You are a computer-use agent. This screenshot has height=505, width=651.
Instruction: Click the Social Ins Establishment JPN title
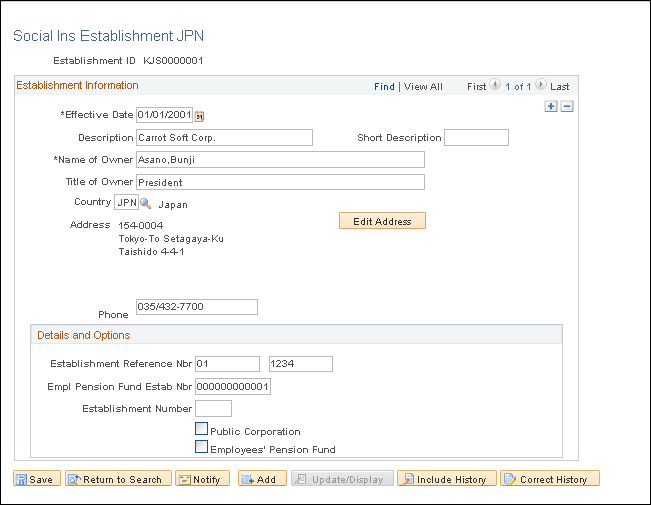tap(108, 36)
